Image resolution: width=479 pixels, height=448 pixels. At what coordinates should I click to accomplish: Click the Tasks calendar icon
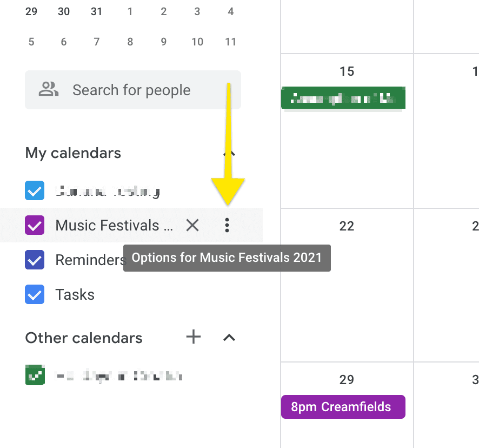point(35,294)
